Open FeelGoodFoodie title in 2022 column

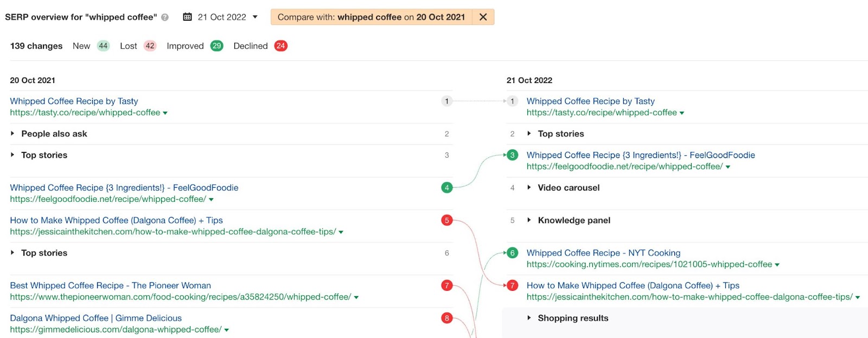[x=641, y=155]
